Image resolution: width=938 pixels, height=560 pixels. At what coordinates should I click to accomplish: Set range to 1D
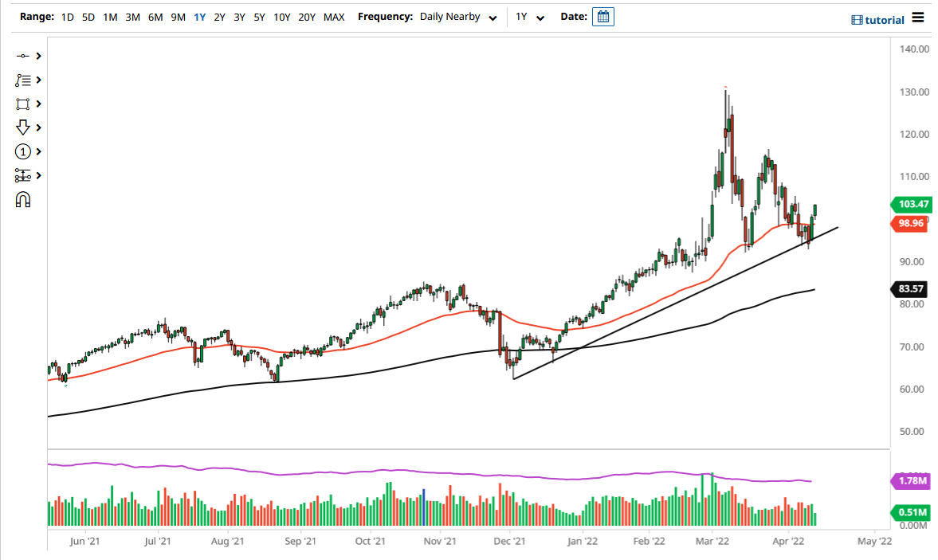[68, 18]
